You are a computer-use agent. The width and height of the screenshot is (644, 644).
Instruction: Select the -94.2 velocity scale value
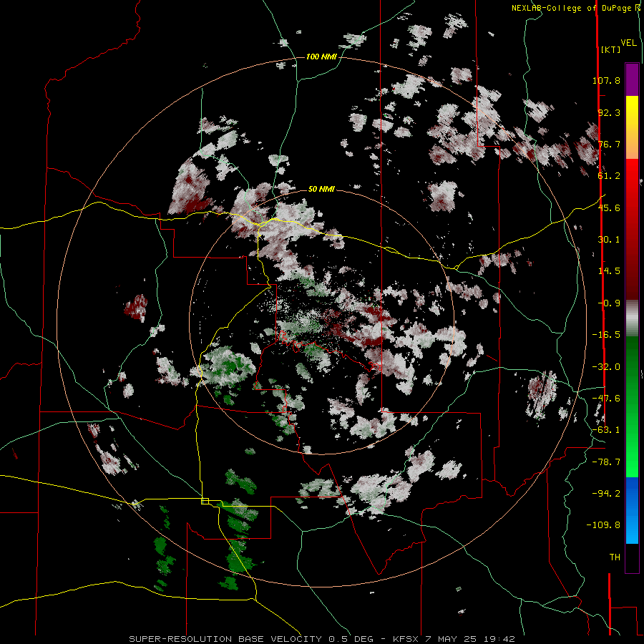(606, 493)
